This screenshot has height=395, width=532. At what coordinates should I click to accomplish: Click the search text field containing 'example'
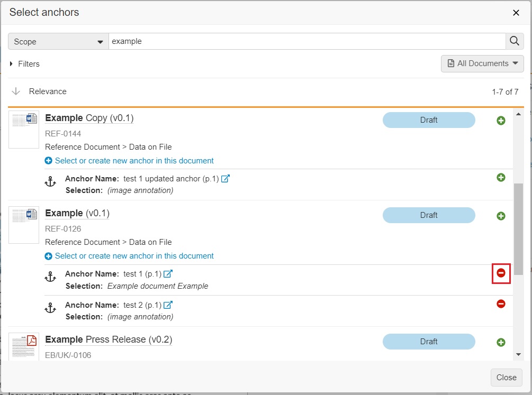point(307,41)
